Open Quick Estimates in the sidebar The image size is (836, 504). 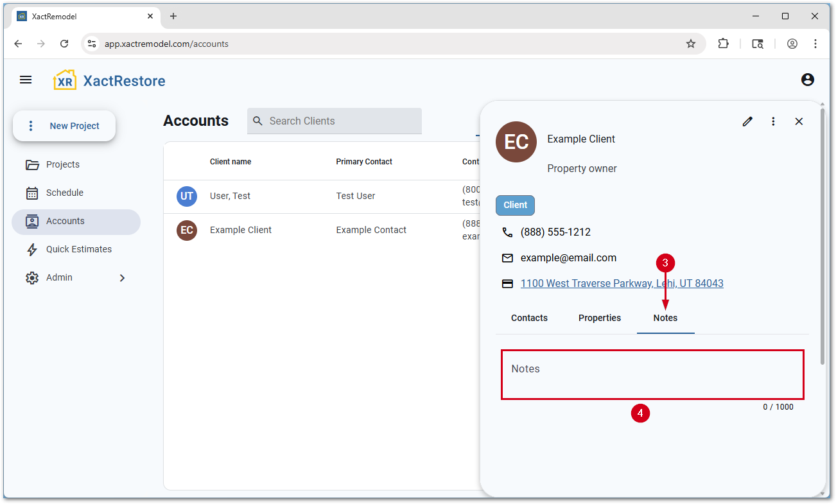pyautogui.click(x=76, y=250)
